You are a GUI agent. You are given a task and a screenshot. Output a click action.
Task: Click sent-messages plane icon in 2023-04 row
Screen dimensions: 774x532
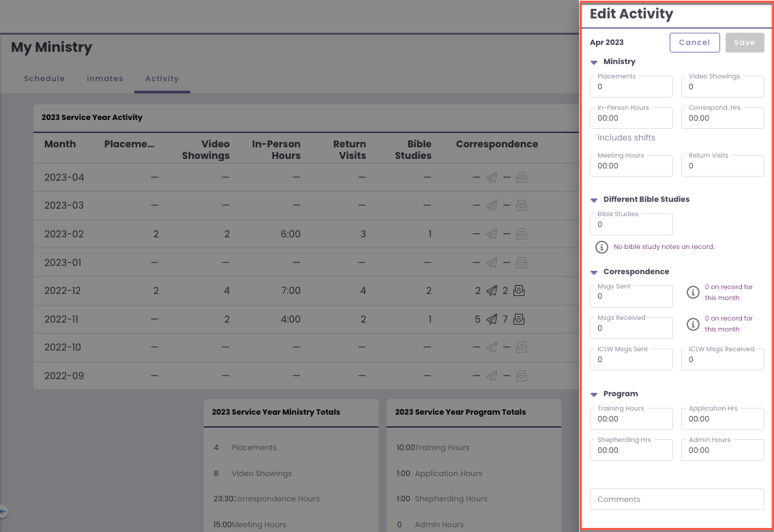492,177
